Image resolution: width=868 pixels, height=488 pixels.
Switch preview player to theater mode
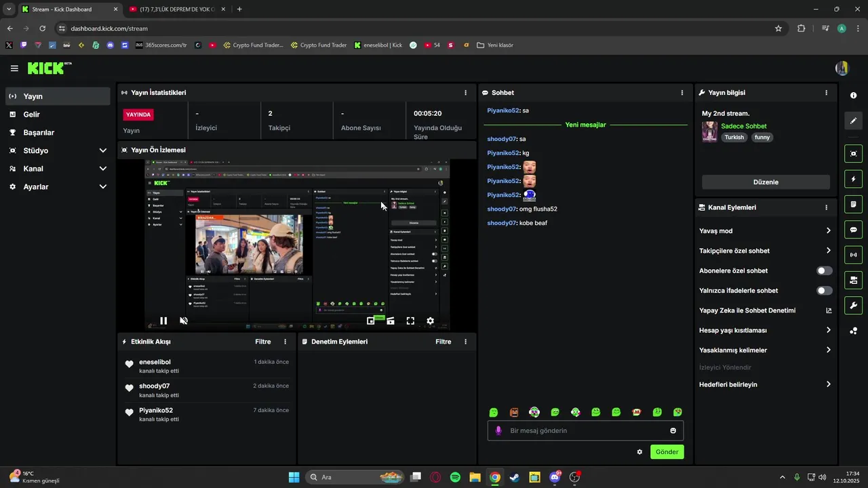coord(391,321)
